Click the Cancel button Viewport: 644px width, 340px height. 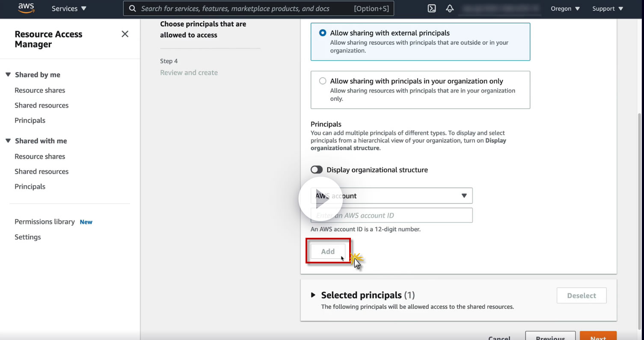coord(499,337)
